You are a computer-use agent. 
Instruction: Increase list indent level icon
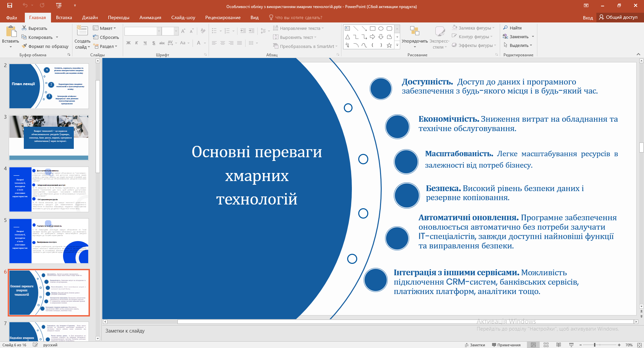[252, 31]
